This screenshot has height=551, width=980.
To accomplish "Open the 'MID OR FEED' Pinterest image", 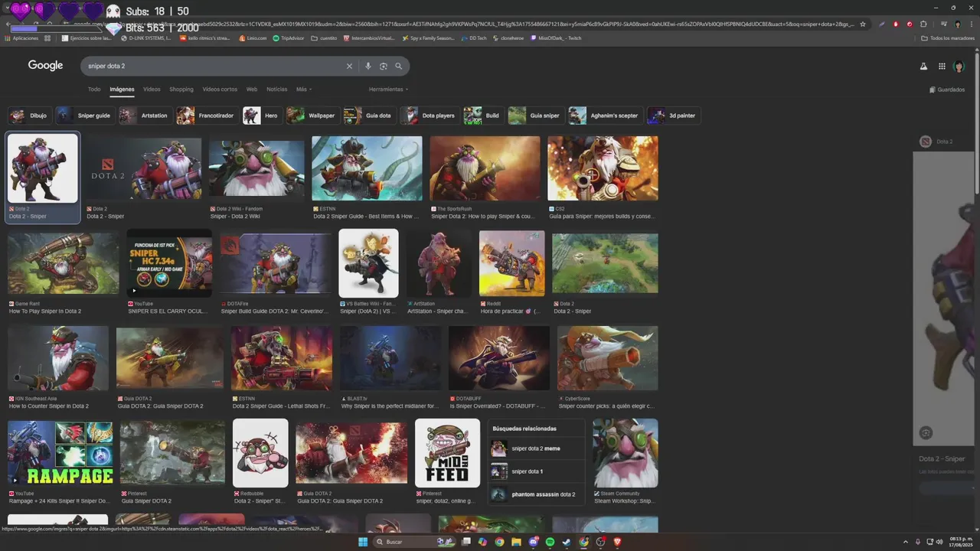I will click(x=447, y=452).
